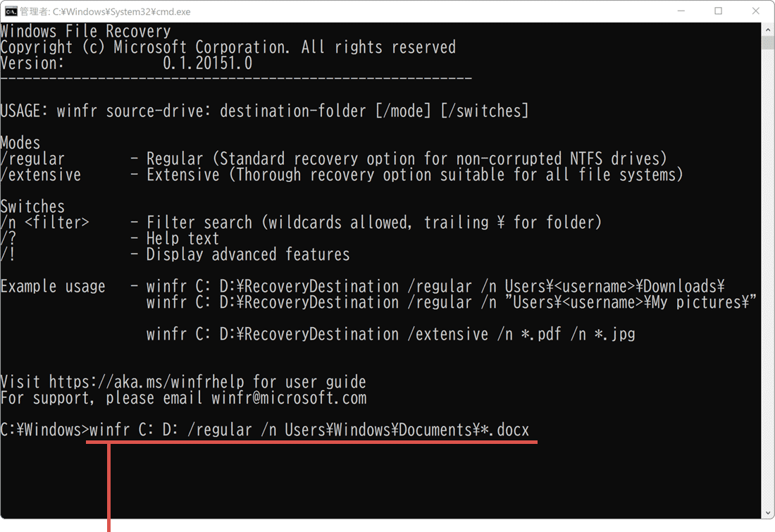Viewport: 775px width, 532px height.
Task: Click the scrollbar down arrow
Action: pos(768,513)
